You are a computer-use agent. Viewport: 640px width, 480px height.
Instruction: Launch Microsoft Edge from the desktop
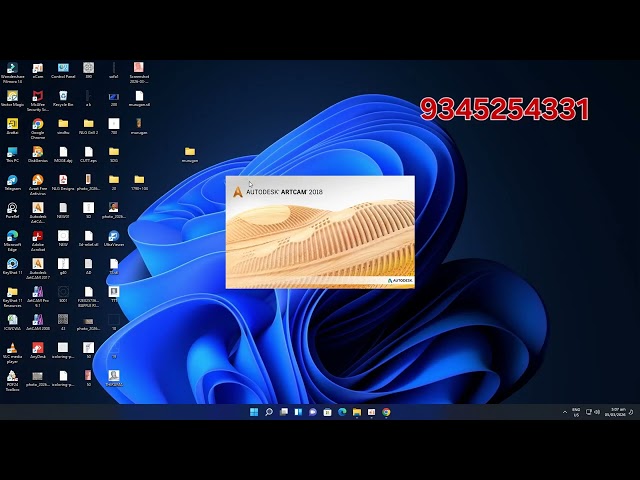[12, 241]
